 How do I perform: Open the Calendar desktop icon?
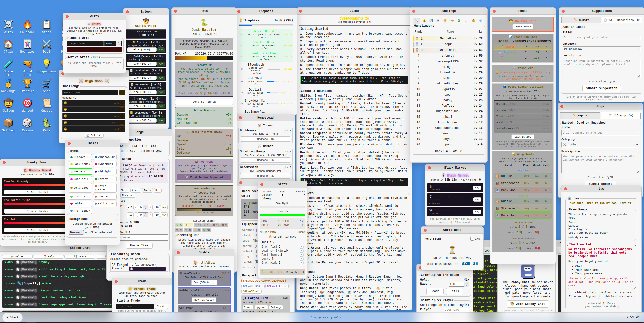pos(27,26)
